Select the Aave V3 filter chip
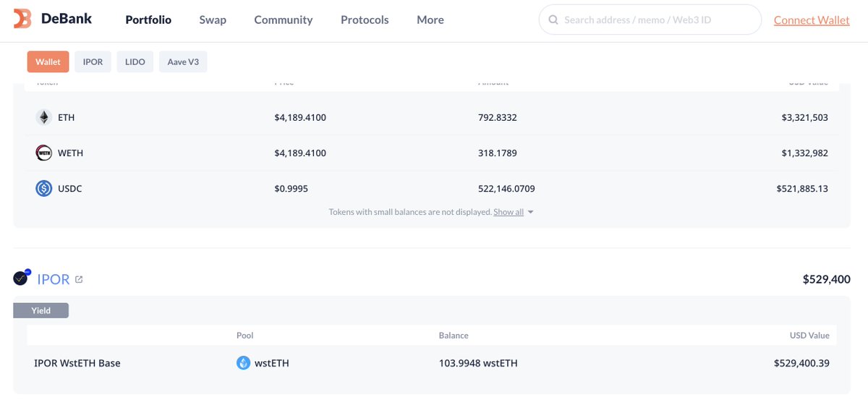 point(183,62)
